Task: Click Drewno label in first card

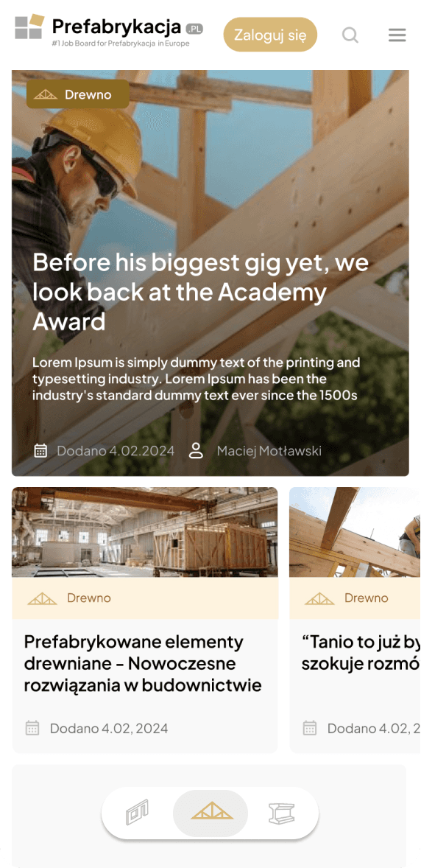Action: coord(89,598)
